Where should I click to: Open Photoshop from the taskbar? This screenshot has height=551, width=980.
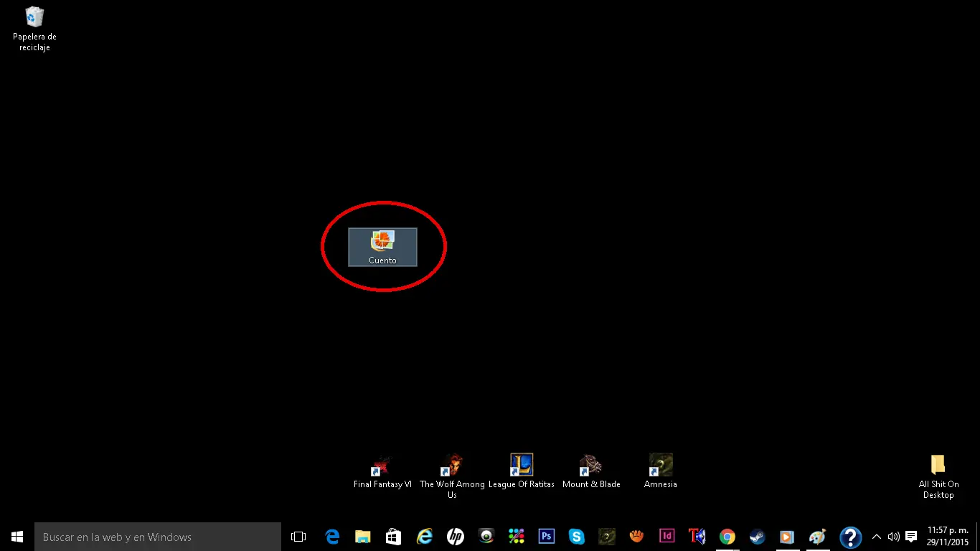(x=547, y=537)
